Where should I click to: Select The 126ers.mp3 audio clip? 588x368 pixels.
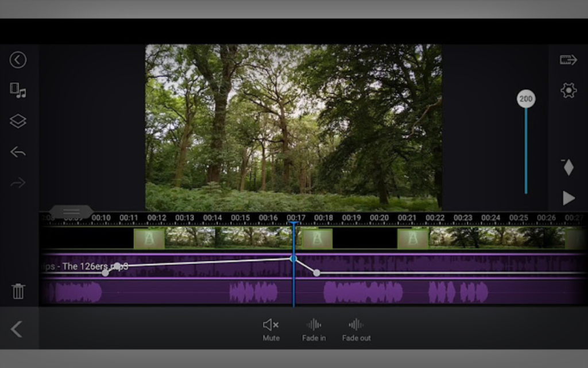click(92, 266)
